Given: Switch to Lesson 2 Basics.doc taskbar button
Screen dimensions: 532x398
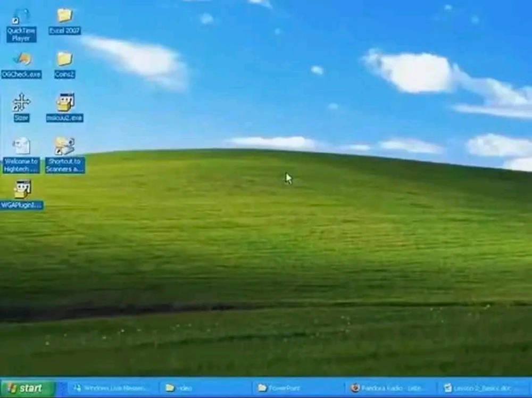Looking at the screenshot, I should pyautogui.click(x=485, y=388).
